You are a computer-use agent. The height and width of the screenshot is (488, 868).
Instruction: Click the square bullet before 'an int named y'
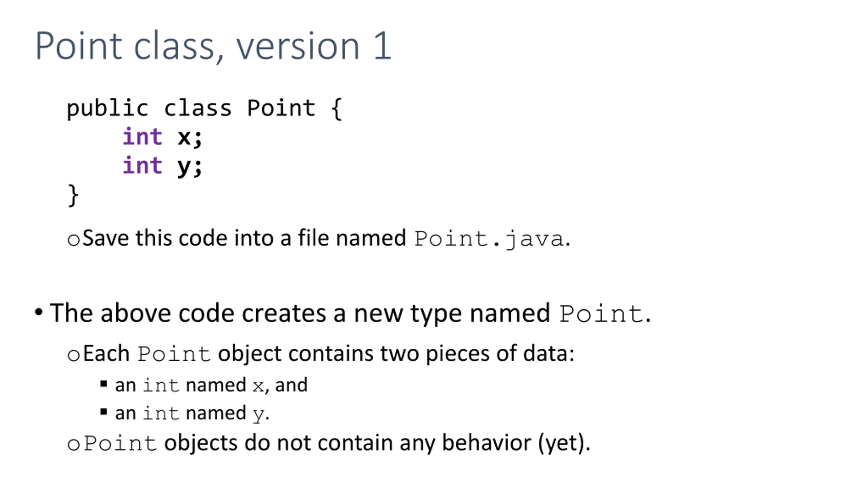pyautogui.click(x=104, y=412)
